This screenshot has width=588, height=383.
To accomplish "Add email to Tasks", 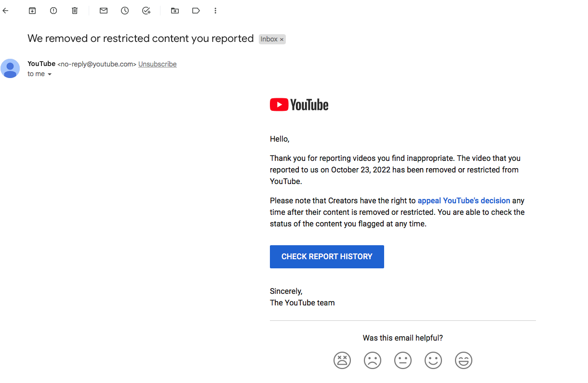I will coord(147,11).
